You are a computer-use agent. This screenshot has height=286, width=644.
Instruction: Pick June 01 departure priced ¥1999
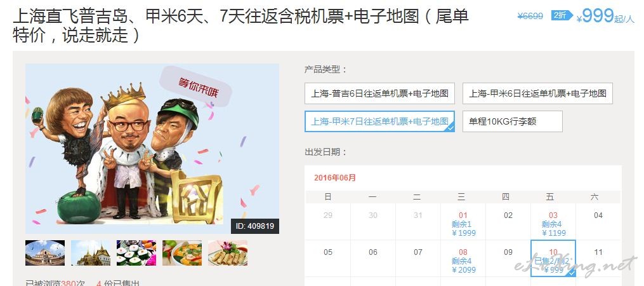(463, 222)
